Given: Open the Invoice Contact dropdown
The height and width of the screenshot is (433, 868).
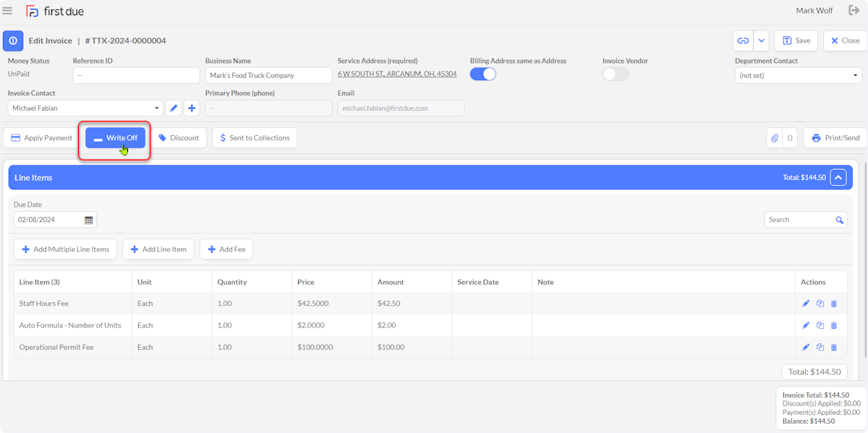Looking at the screenshot, I should [85, 108].
